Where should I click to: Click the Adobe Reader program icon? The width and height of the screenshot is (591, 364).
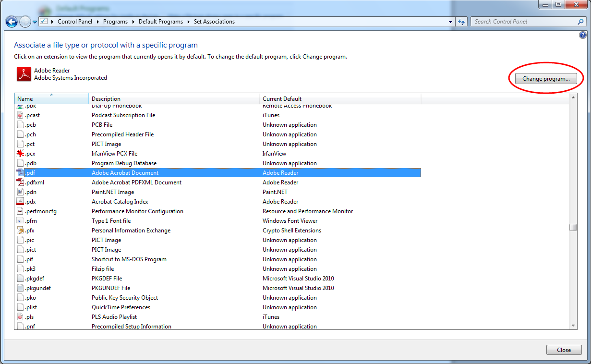click(x=24, y=74)
